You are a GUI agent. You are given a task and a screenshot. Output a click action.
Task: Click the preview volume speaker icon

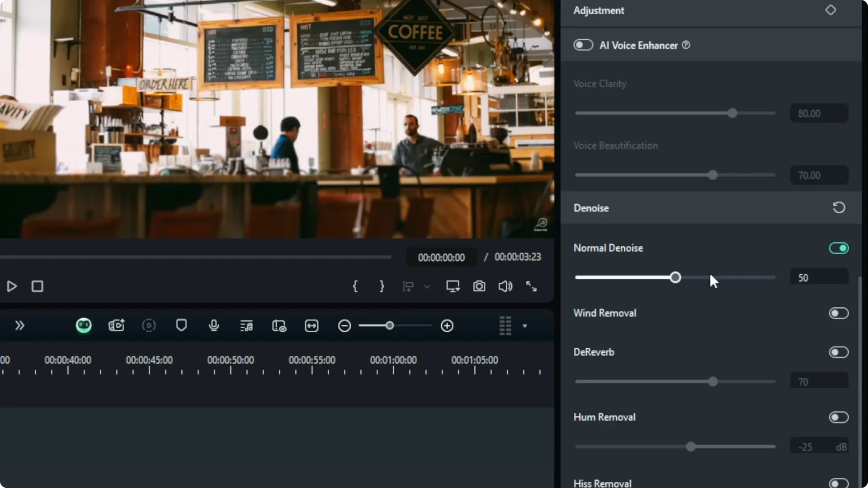coord(505,286)
